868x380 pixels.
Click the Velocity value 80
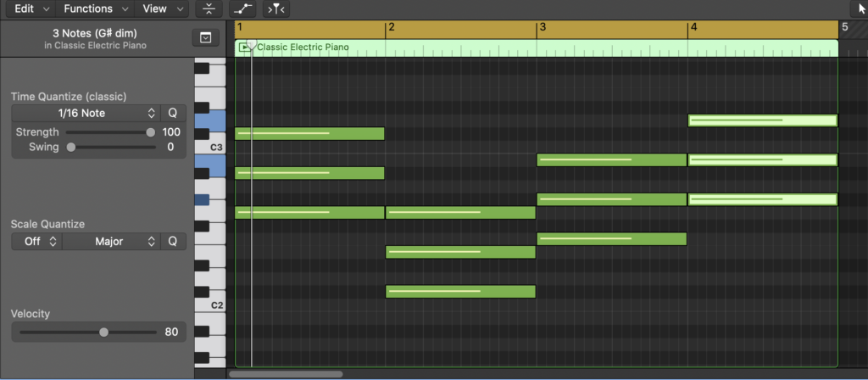[171, 332]
